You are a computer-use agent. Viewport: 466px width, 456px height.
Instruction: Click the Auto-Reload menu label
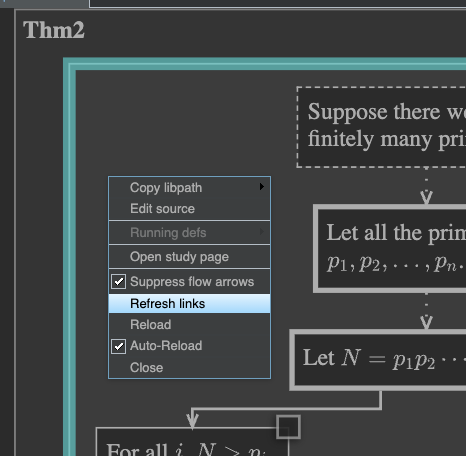(x=166, y=346)
